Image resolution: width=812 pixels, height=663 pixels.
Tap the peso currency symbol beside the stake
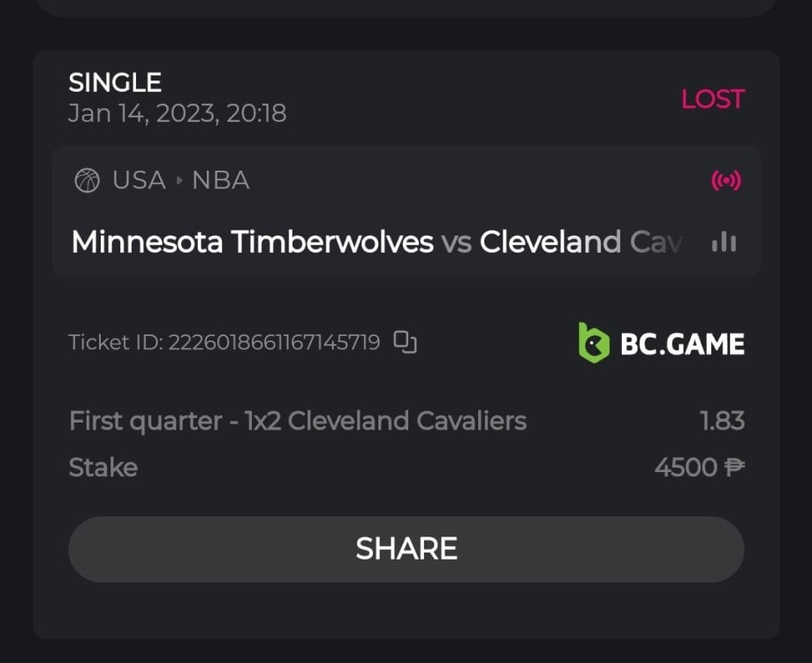click(734, 467)
